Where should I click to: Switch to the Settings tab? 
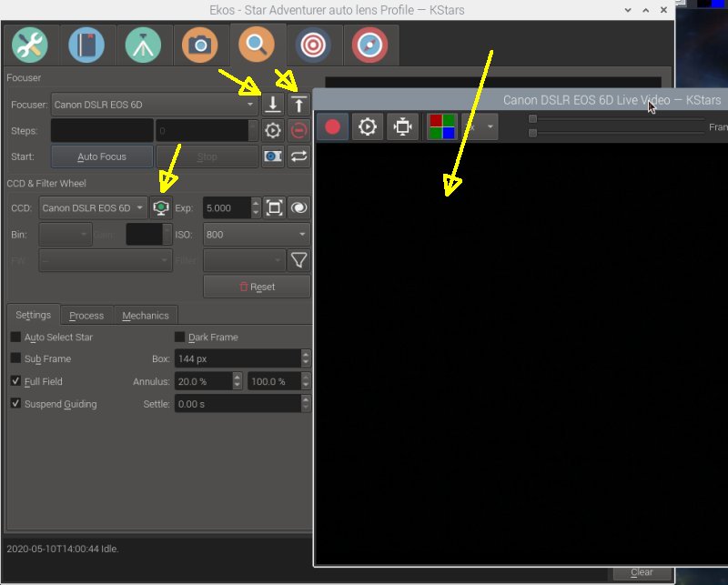(33, 315)
